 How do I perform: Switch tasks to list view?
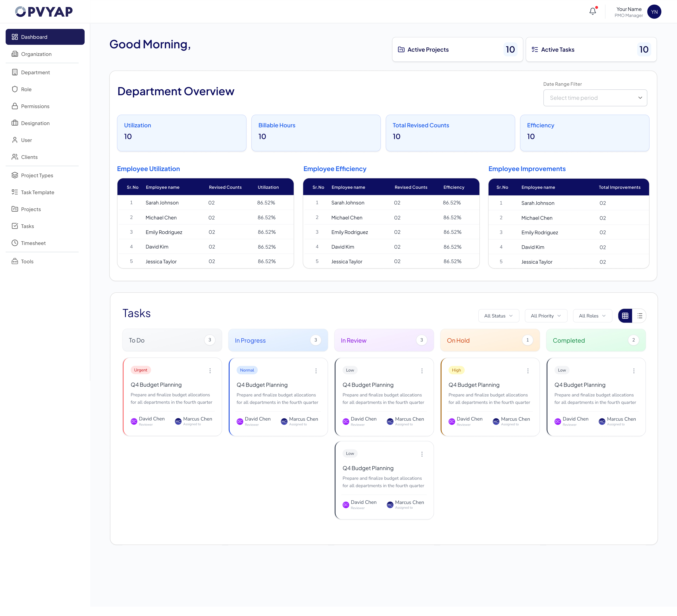tap(640, 316)
